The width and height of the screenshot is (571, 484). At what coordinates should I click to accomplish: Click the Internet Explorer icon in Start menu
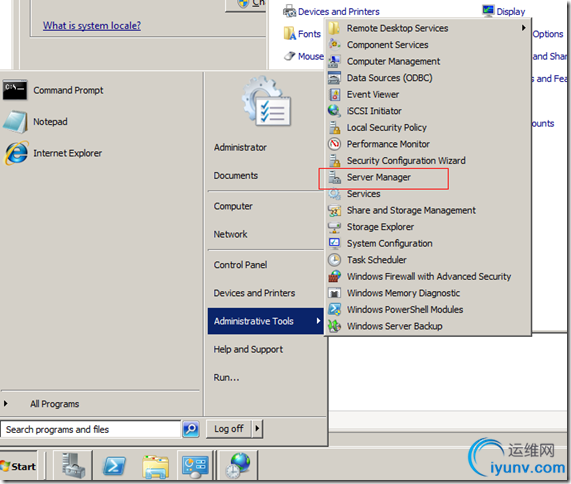coord(16,153)
